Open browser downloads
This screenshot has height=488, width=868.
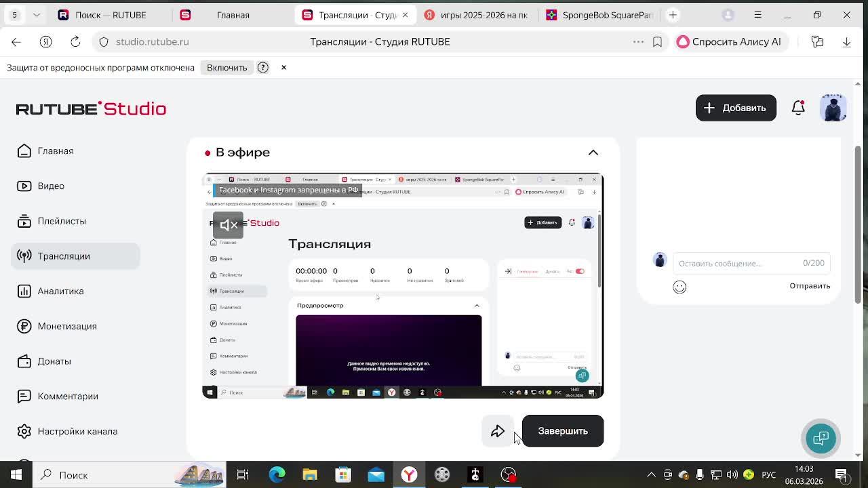point(846,42)
